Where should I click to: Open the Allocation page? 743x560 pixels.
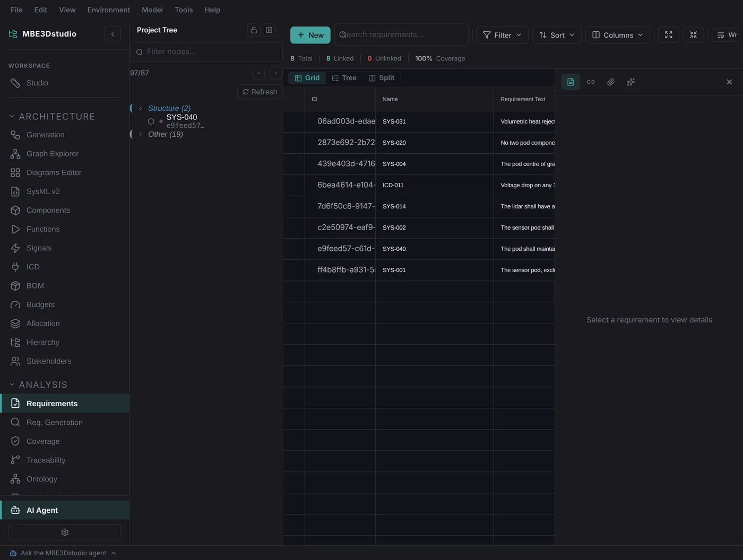(65, 323)
